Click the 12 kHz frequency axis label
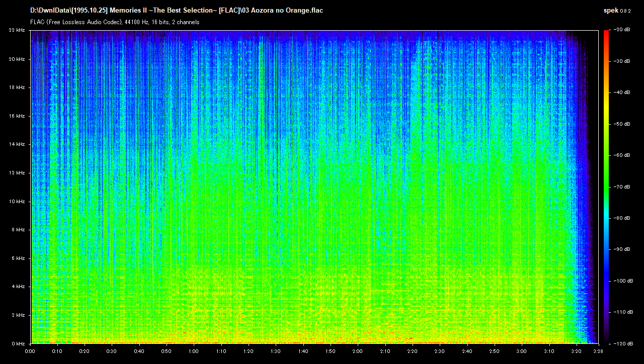644x364 pixels. pos(17,173)
